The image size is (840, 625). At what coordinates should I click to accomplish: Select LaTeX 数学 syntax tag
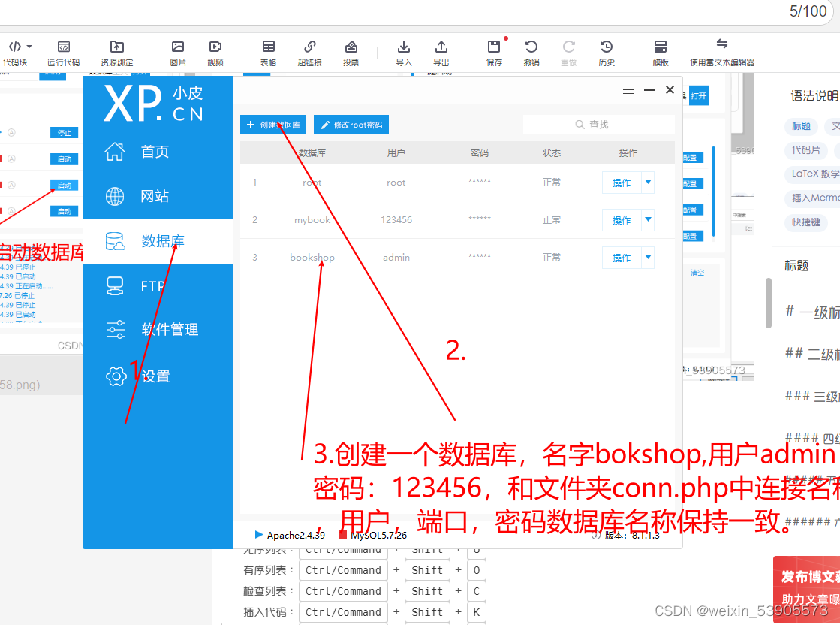[812, 174]
